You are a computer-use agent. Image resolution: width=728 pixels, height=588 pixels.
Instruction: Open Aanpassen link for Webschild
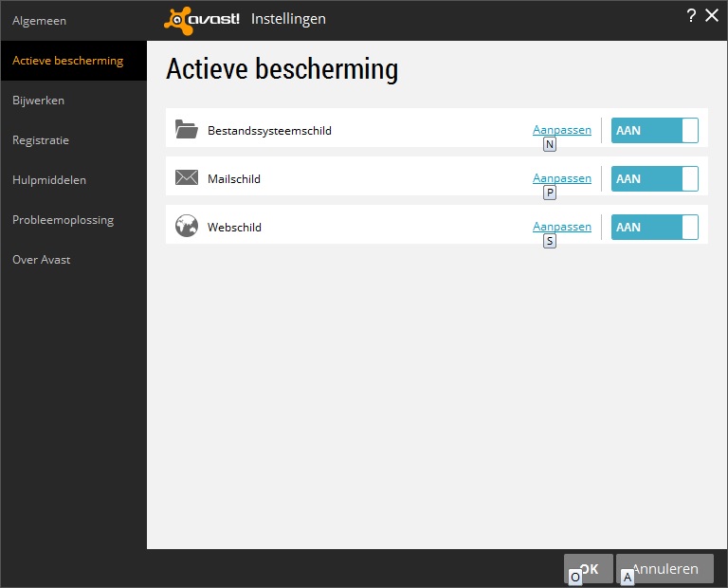pyautogui.click(x=562, y=227)
